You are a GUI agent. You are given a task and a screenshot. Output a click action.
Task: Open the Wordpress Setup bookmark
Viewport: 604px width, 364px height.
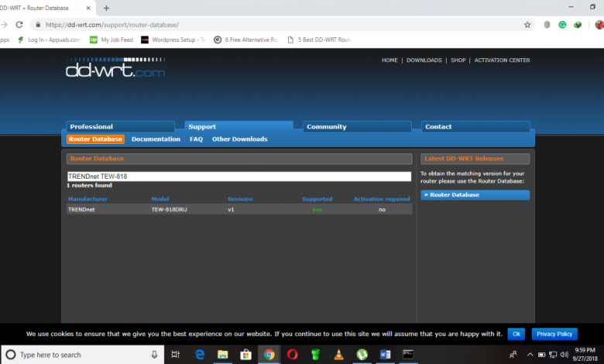click(x=173, y=39)
